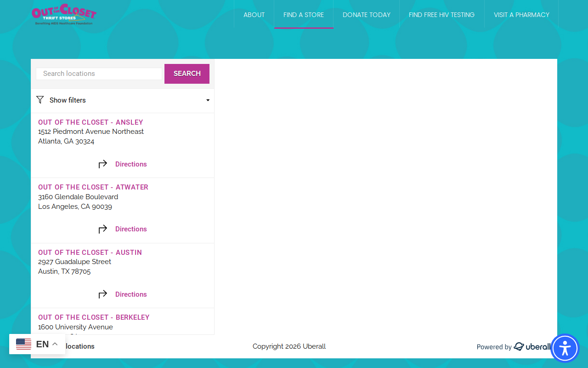Image resolution: width=588 pixels, height=368 pixels.
Task: Click the Austin, TX 78705 text
Action: point(64,271)
